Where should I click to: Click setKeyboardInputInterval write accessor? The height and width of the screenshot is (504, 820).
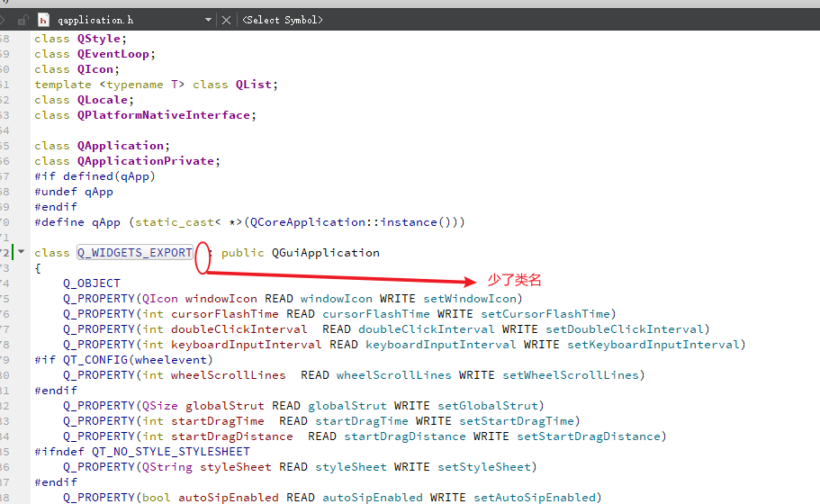653,345
